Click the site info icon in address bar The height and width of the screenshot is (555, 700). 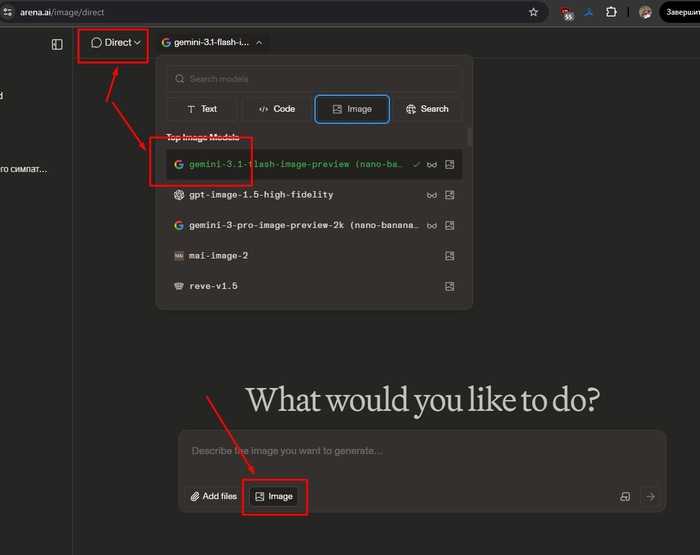click(x=8, y=12)
